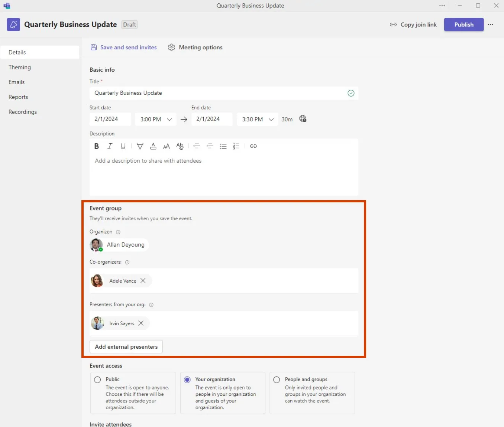
Task: Select People and groups event access
Action: pos(277,380)
